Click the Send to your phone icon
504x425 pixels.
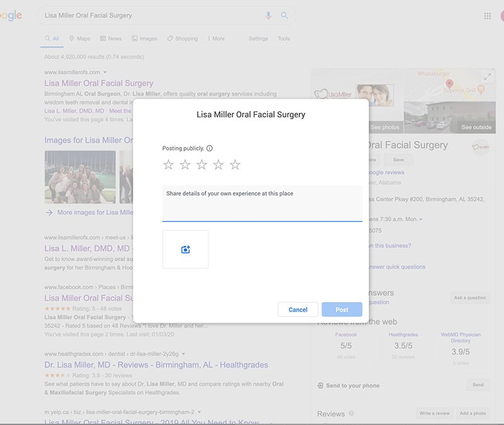coord(320,385)
